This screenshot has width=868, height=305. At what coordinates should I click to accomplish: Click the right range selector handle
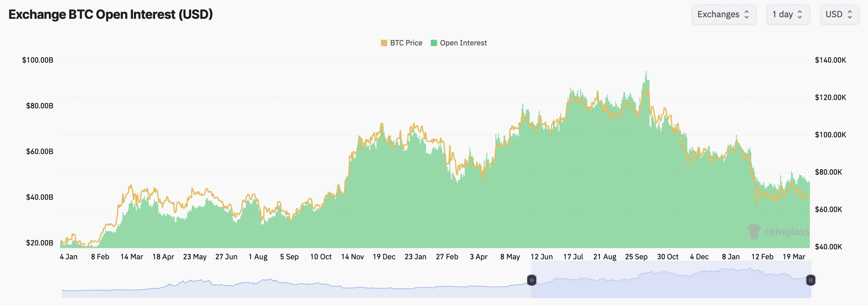click(x=811, y=280)
